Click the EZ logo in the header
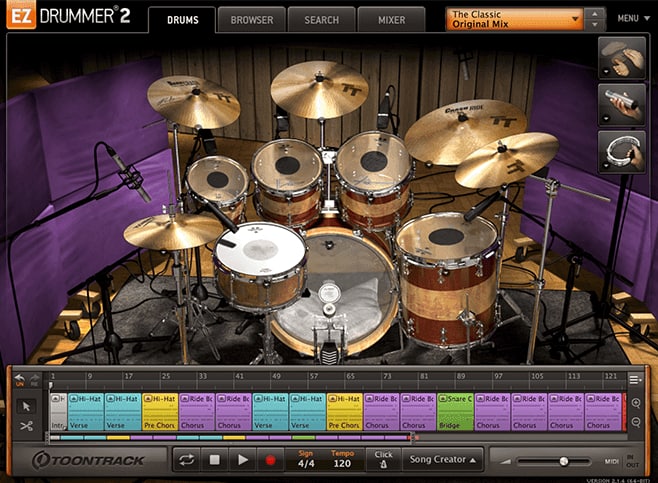Screen dimensions: 658x483 tap(21, 15)
